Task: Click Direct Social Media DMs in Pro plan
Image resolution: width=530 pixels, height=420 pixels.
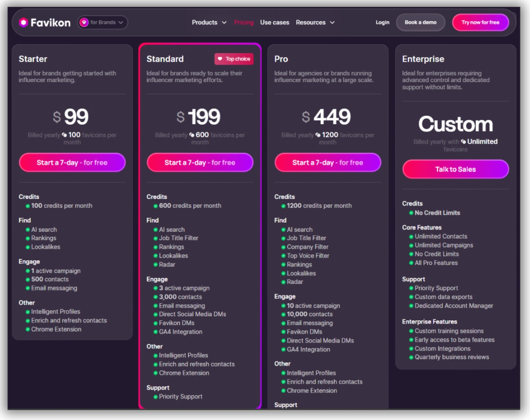Action: point(320,340)
